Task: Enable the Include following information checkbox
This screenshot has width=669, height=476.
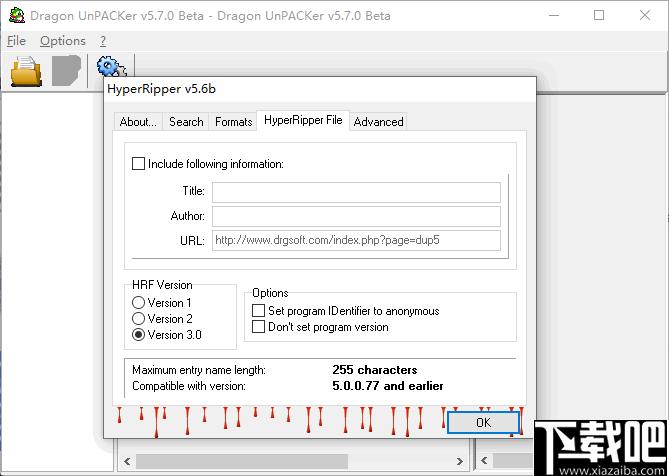Action: click(138, 164)
